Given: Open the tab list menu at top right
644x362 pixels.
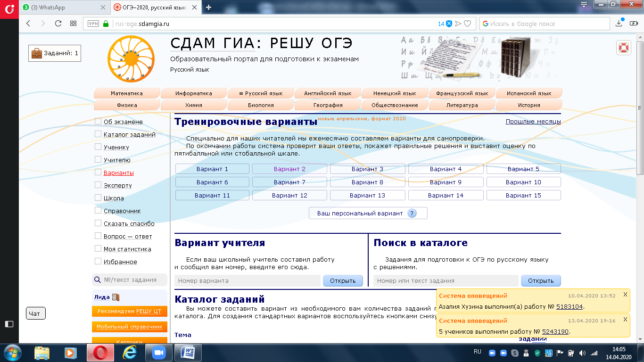Looking at the screenshot, I should point(584,5).
